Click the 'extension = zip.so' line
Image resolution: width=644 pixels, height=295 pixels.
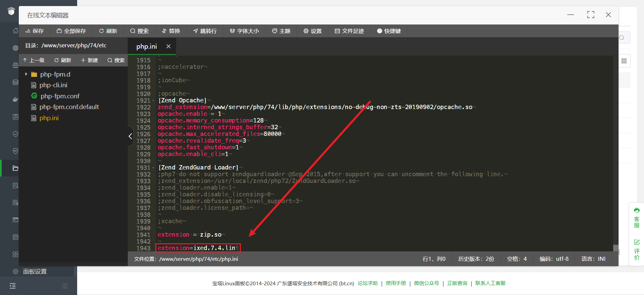[190, 235]
